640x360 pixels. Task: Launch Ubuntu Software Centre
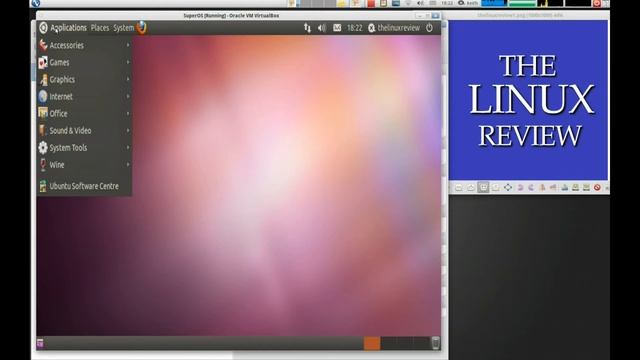coord(84,186)
